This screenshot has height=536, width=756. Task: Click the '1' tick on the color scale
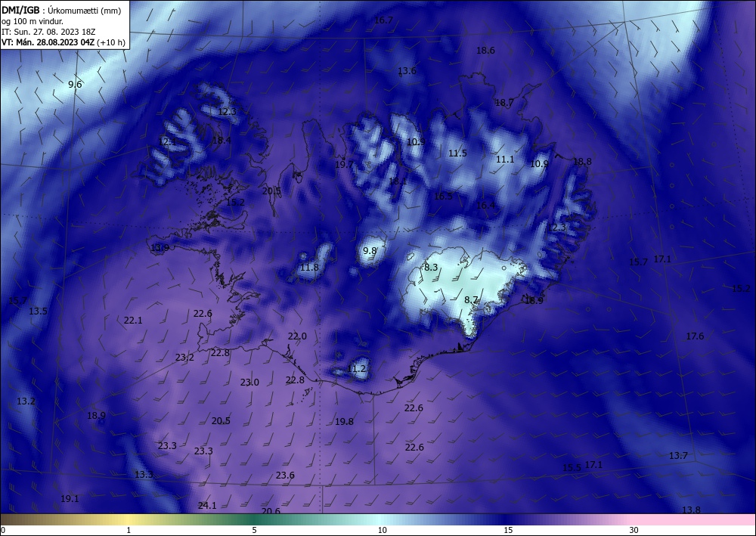[x=129, y=530]
